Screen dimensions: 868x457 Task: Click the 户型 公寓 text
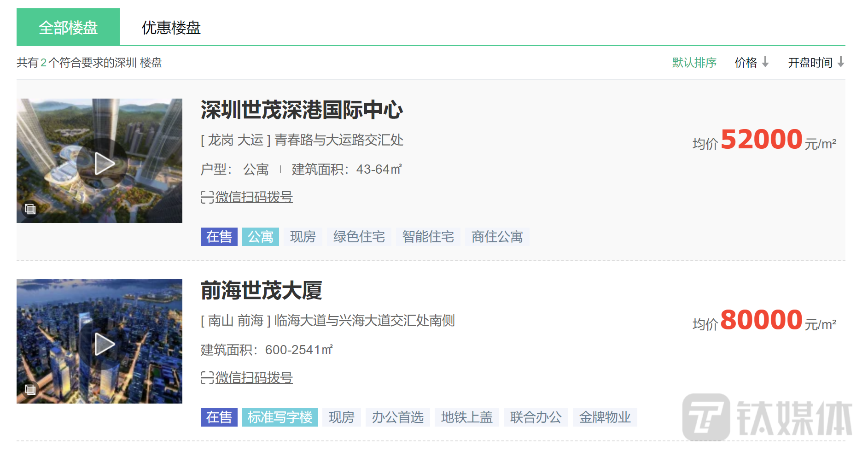pos(235,170)
